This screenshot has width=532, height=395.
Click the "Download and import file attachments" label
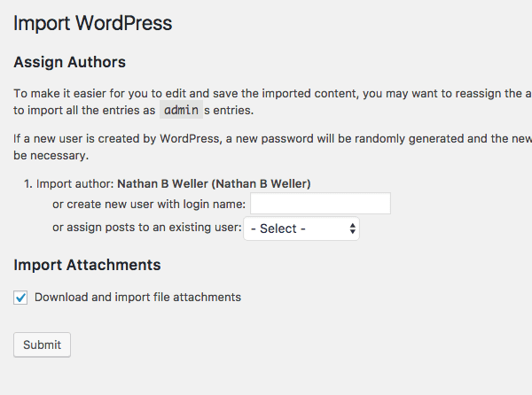[x=137, y=298]
